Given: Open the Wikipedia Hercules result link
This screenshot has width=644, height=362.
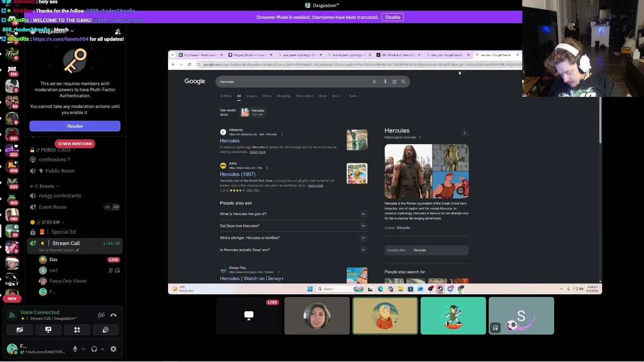Looking at the screenshot, I should [x=229, y=141].
